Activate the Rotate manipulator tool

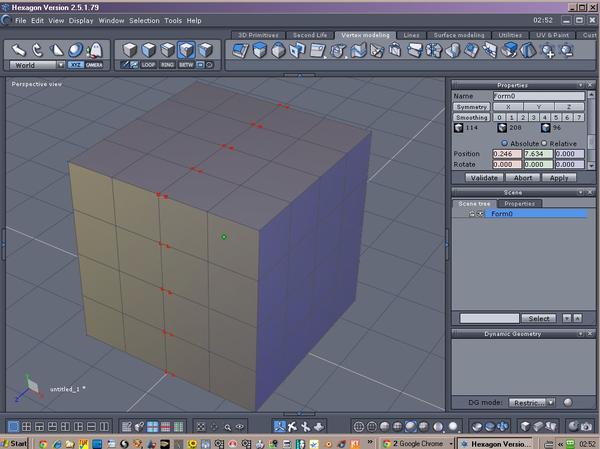click(x=37, y=50)
